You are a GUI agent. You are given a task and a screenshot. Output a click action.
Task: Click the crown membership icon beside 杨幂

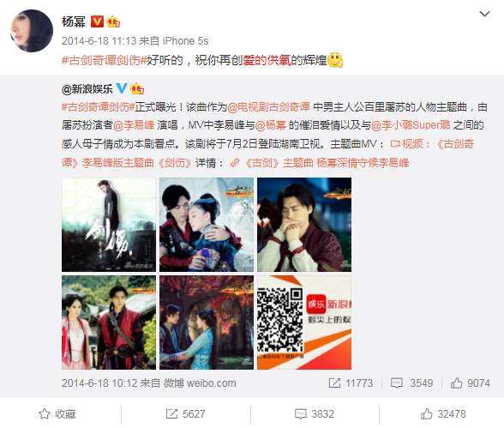click(x=113, y=21)
